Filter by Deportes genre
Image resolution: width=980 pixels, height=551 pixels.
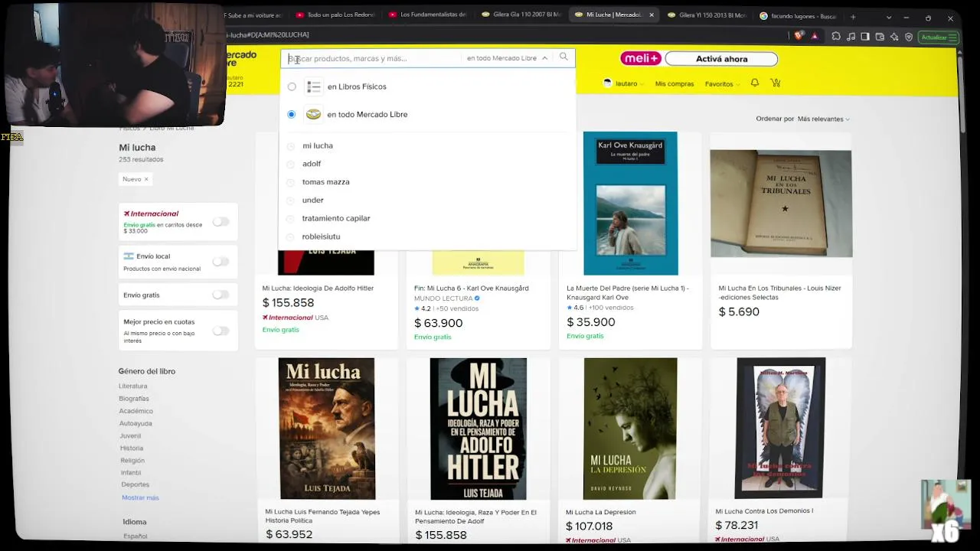point(136,484)
